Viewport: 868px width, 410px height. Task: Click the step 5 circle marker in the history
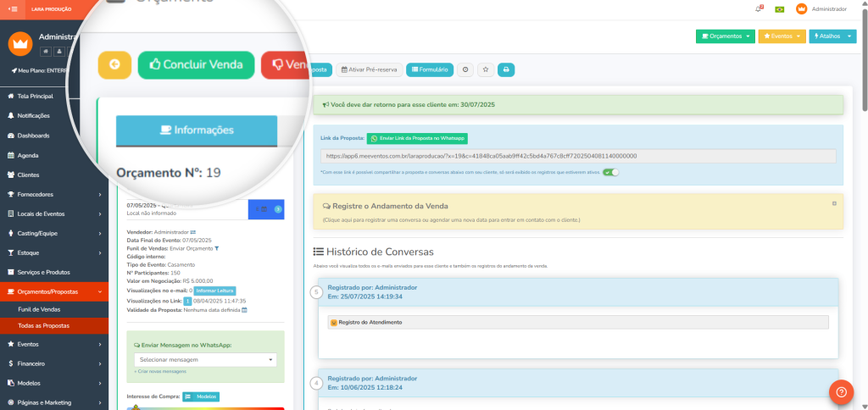coord(316,292)
